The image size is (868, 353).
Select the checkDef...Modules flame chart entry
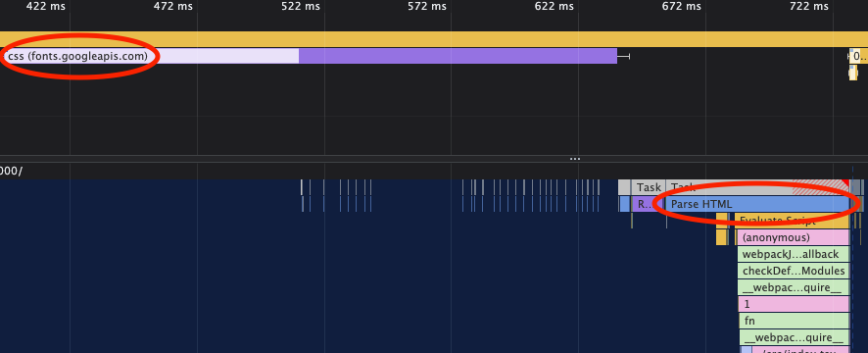pyautogui.click(x=794, y=271)
